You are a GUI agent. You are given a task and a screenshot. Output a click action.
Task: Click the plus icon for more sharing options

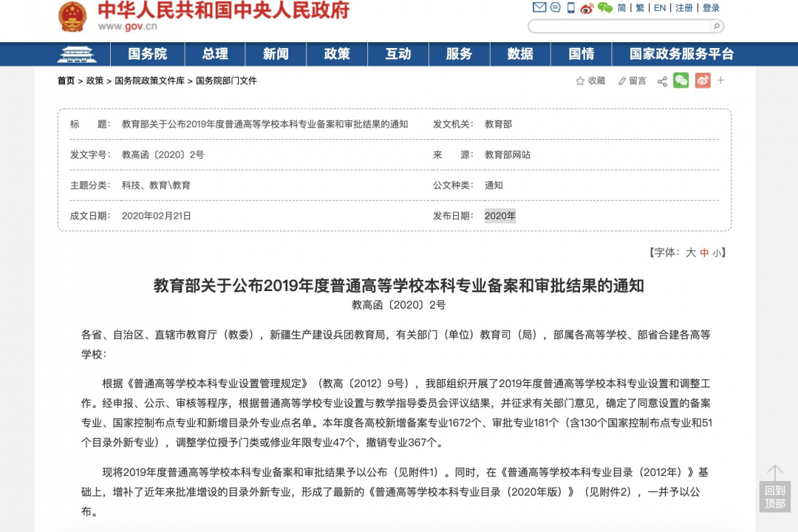[x=720, y=81]
